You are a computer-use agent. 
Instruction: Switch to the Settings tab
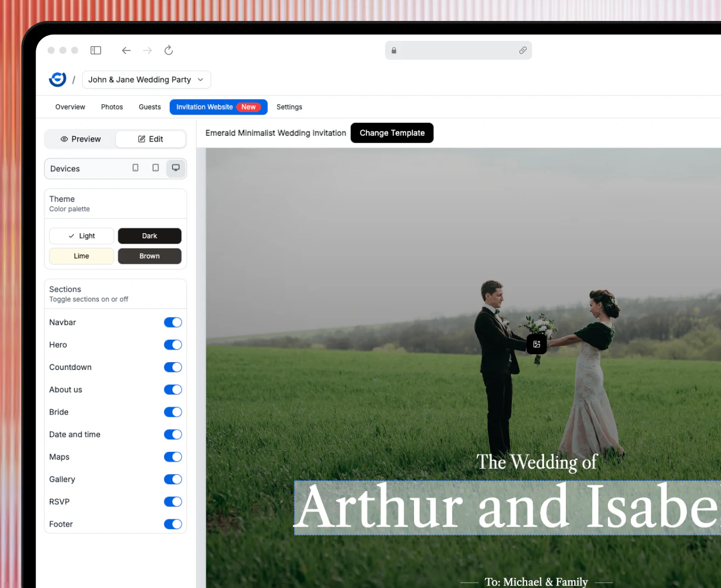(x=289, y=107)
